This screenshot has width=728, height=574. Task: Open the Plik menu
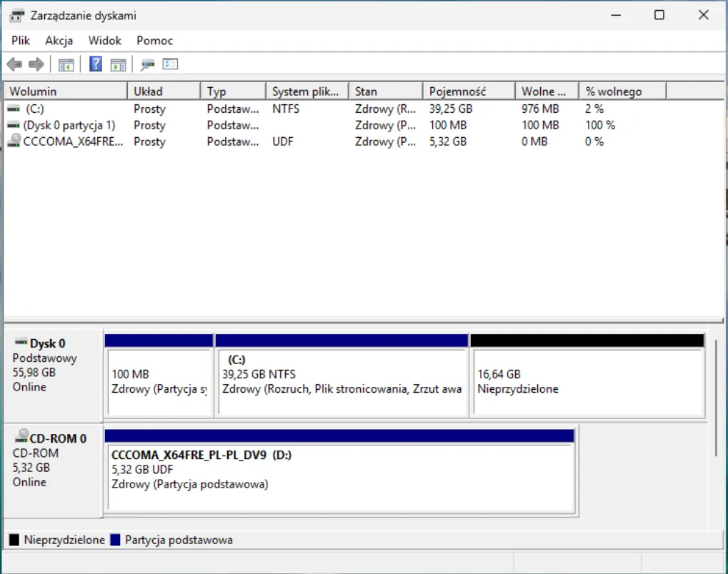[x=20, y=41]
